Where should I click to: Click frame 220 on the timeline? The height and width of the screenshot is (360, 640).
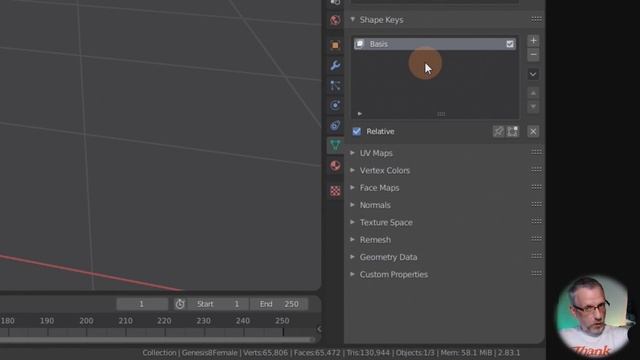[164, 321]
